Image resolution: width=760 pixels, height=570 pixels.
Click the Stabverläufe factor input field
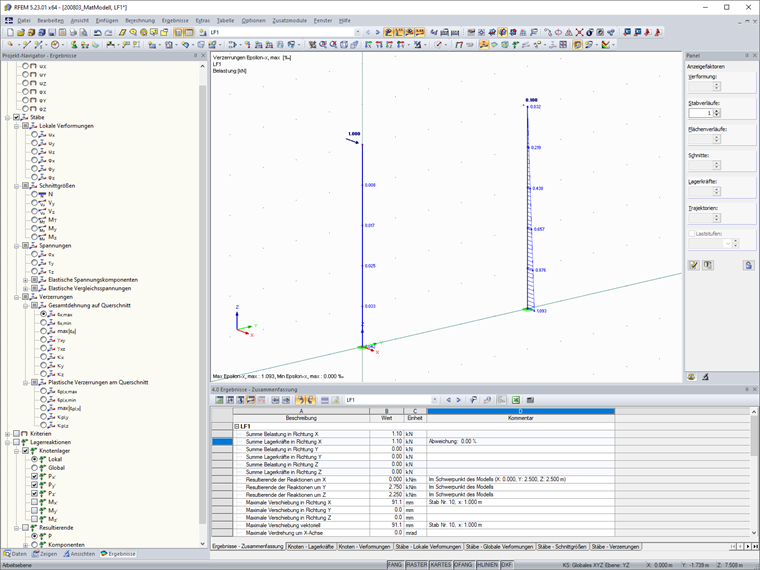tap(700, 112)
